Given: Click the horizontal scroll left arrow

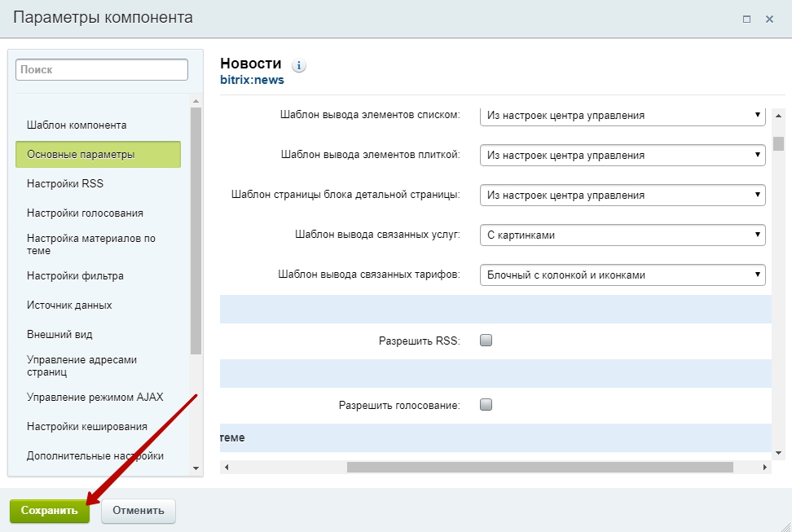Looking at the screenshot, I should click(227, 468).
